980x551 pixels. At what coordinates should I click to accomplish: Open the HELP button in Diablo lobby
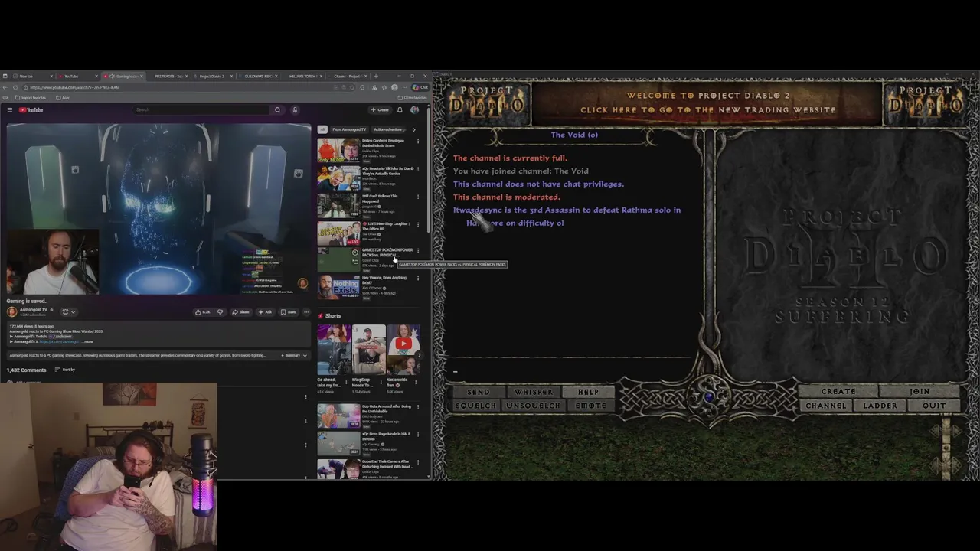588,392
